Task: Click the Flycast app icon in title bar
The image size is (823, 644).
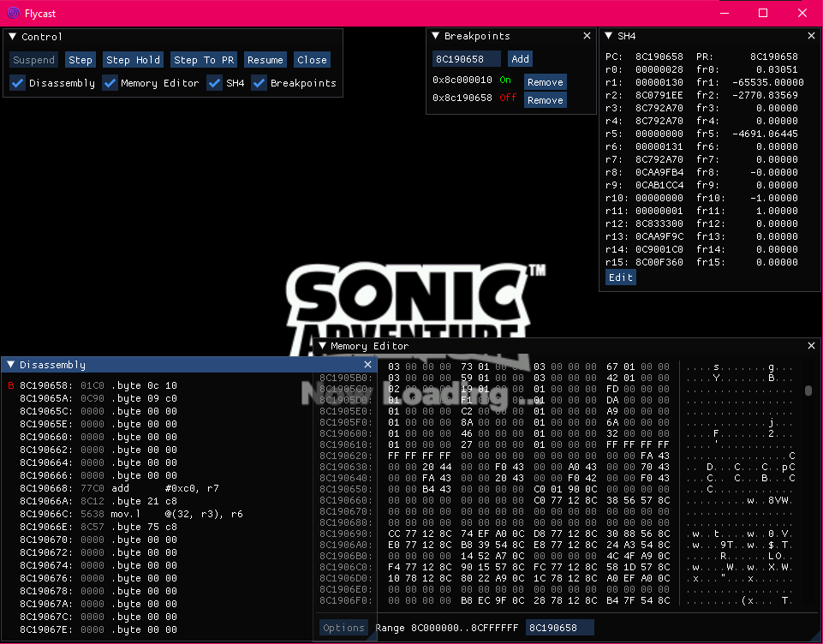Action: tap(13, 13)
